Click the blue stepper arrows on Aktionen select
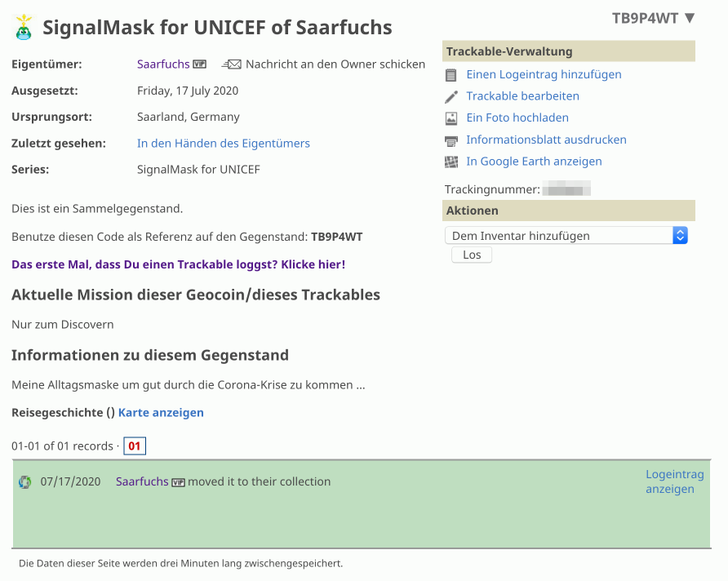728x581 pixels. [x=680, y=236]
